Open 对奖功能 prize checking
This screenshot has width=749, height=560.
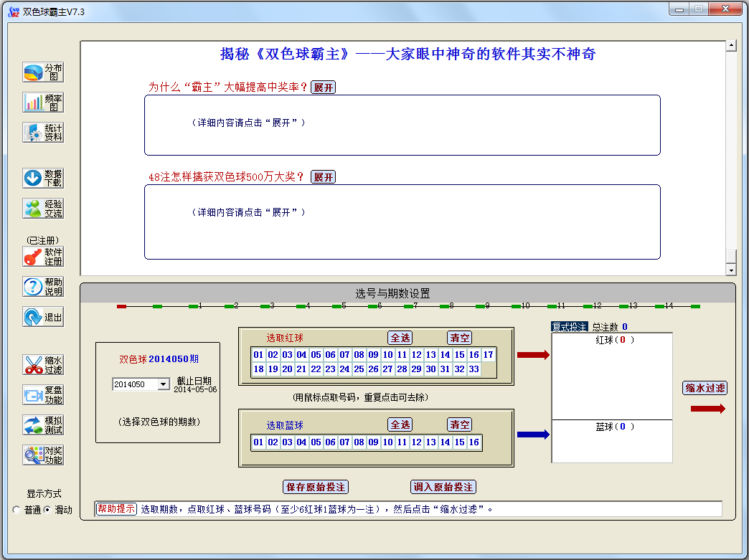tap(43, 455)
